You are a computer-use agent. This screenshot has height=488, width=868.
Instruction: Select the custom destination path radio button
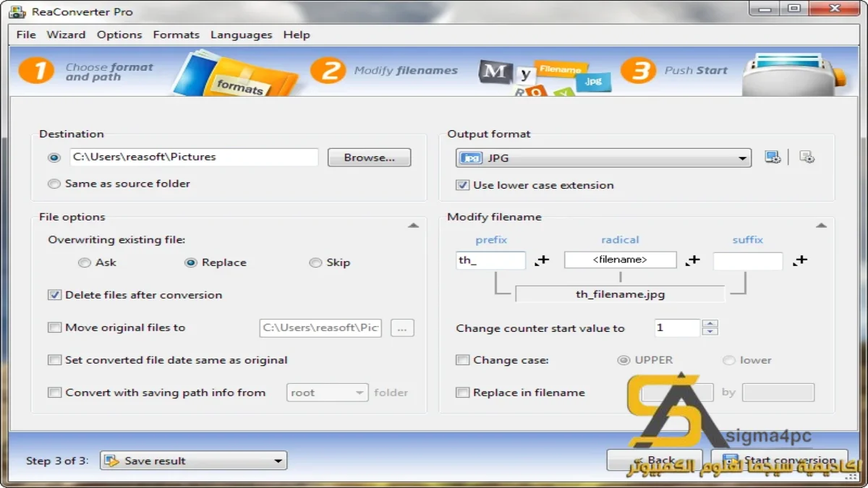click(x=54, y=158)
